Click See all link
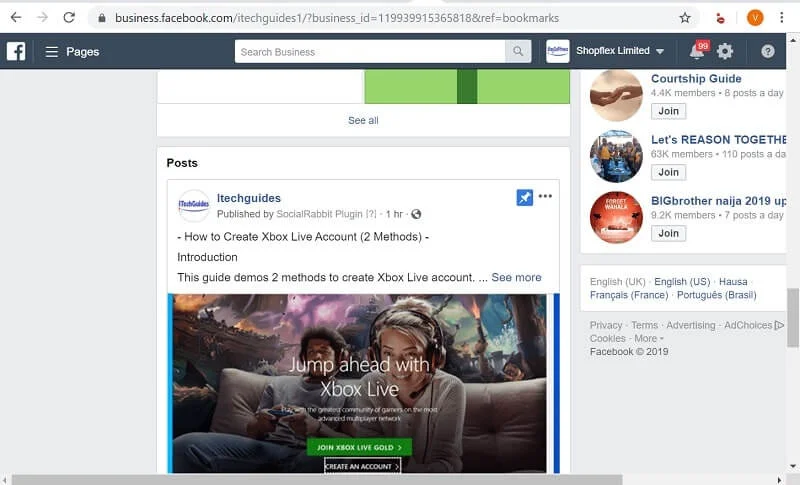The width and height of the screenshot is (800, 485). (x=363, y=120)
